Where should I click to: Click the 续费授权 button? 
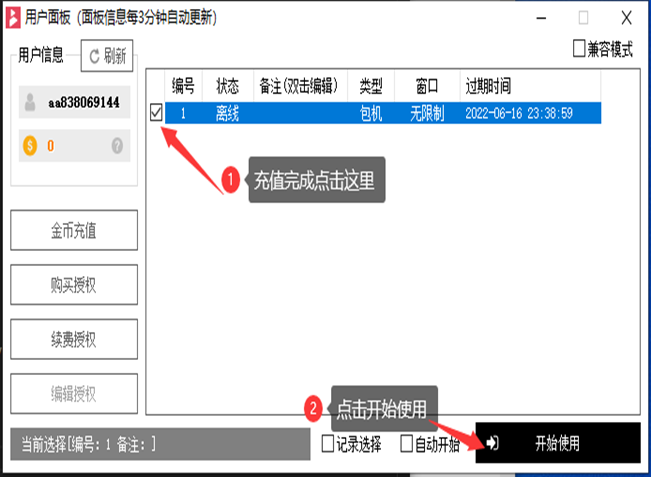73,339
